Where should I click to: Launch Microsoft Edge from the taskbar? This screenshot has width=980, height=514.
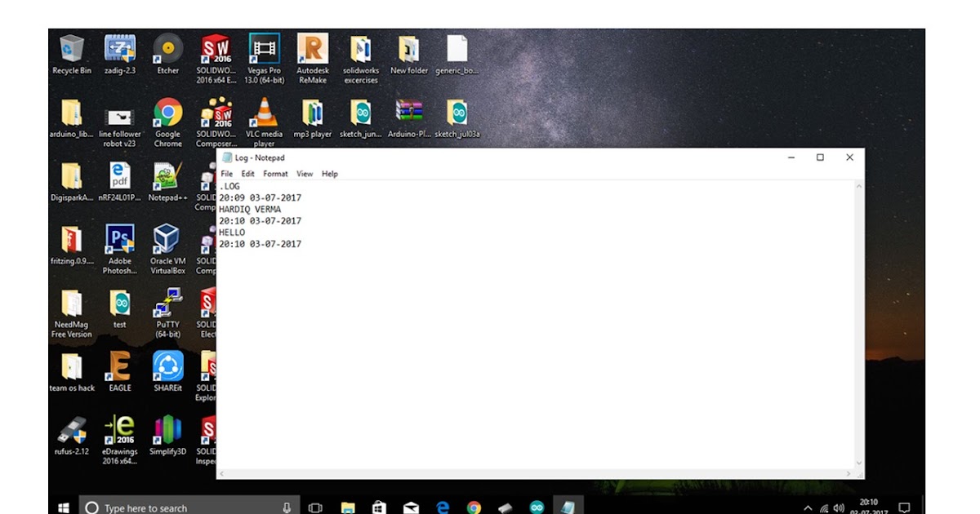point(443,507)
